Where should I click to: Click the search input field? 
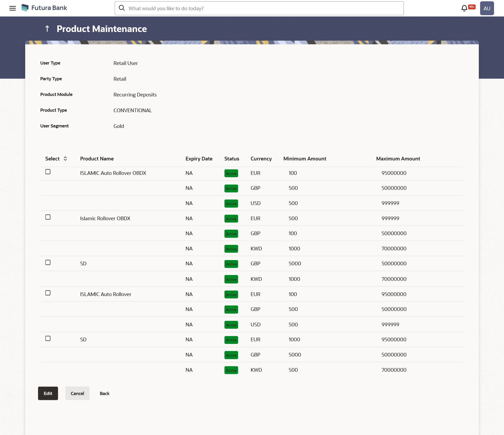point(259,8)
